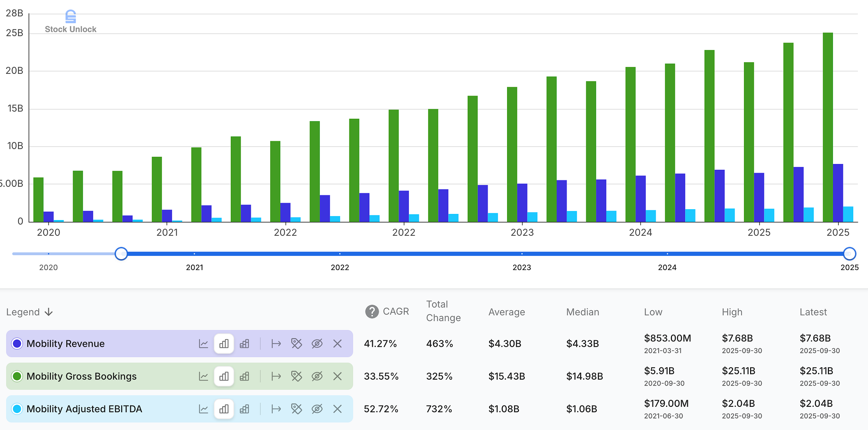The height and width of the screenshot is (430, 868).
Task: Open Mobility Gross Bookings green color swatch
Action: pyautogui.click(x=17, y=376)
